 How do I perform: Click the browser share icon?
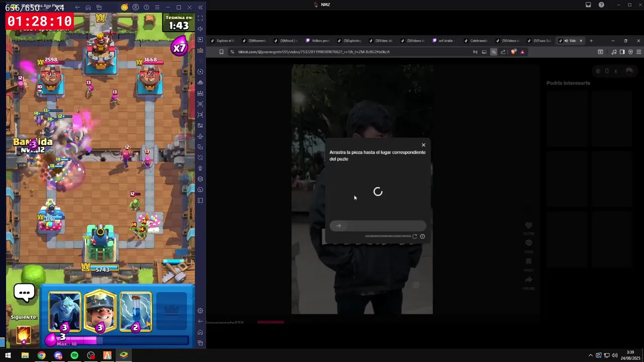point(503,52)
